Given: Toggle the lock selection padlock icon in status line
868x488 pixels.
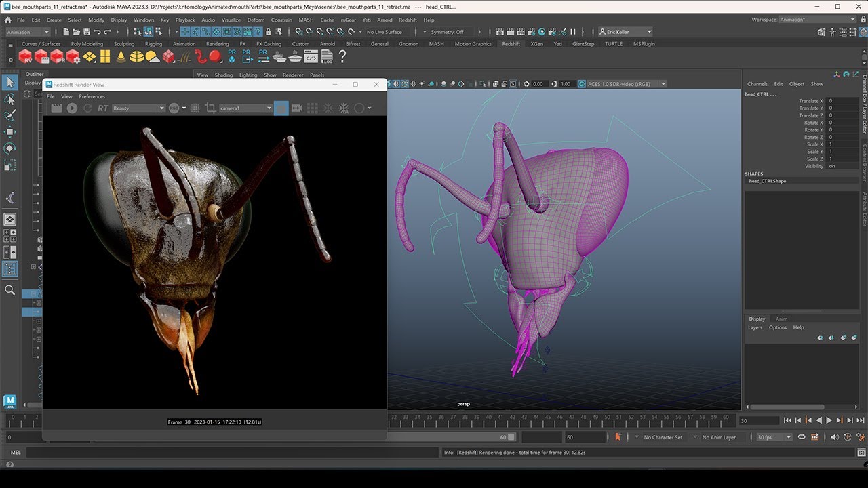Looking at the screenshot, I should coord(268,32).
